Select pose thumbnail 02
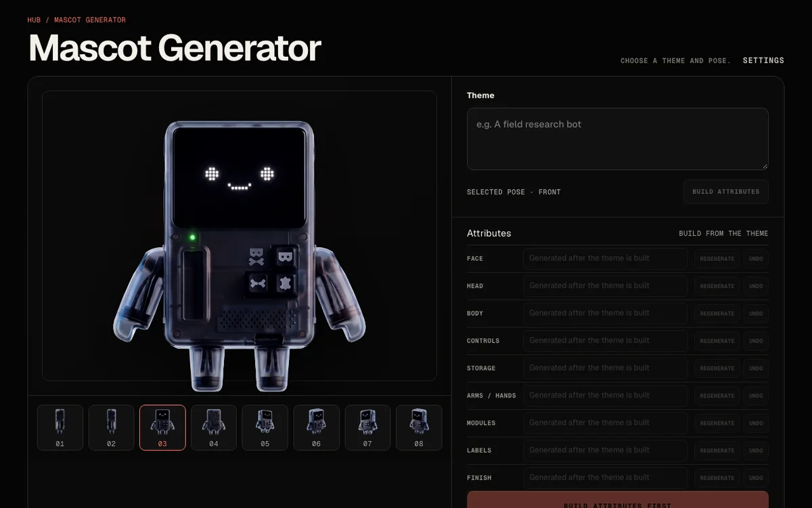This screenshot has width=812, height=508. 111,427
